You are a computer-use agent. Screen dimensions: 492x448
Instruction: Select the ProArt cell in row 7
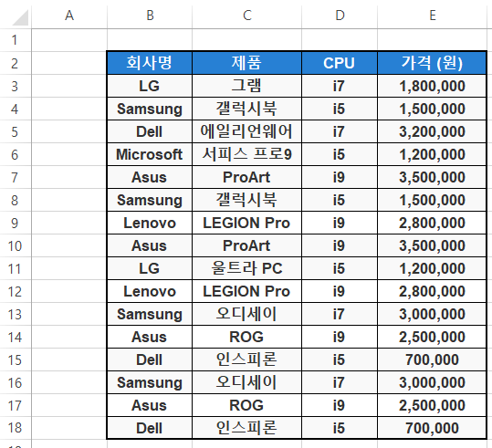(x=246, y=177)
